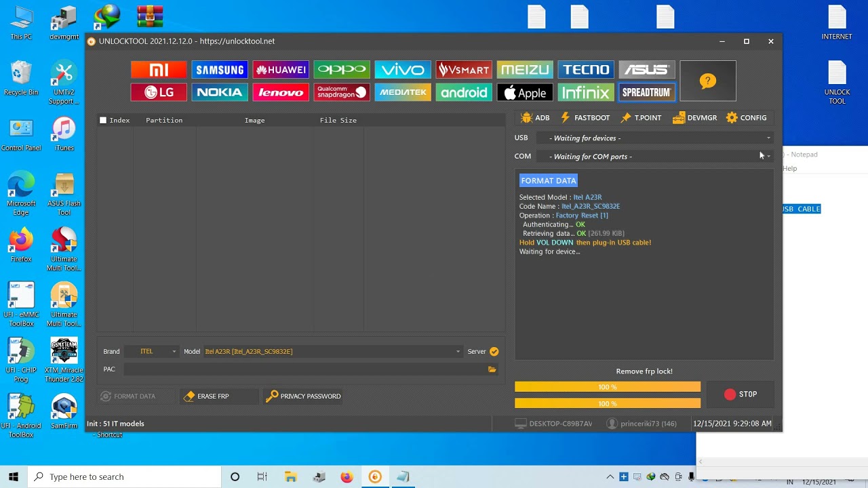This screenshot has height=488, width=868.
Task: Open File Explorer from the taskbar
Action: pos(290,476)
